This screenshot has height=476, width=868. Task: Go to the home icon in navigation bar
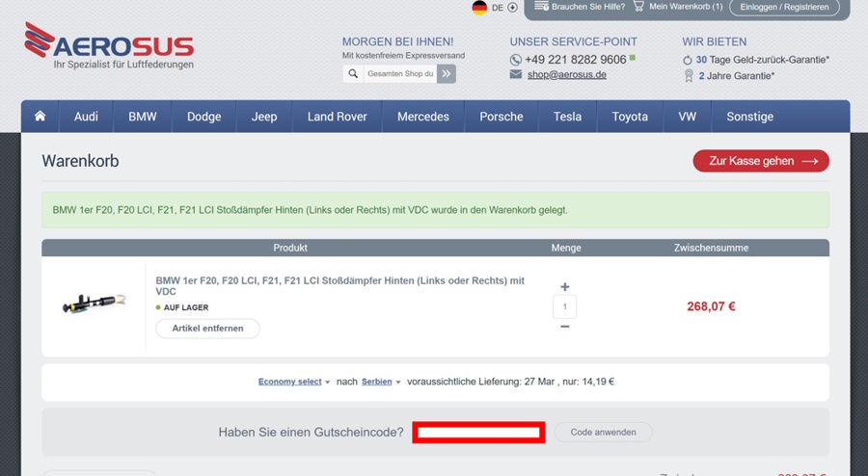pyautogui.click(x=40, y=116)
